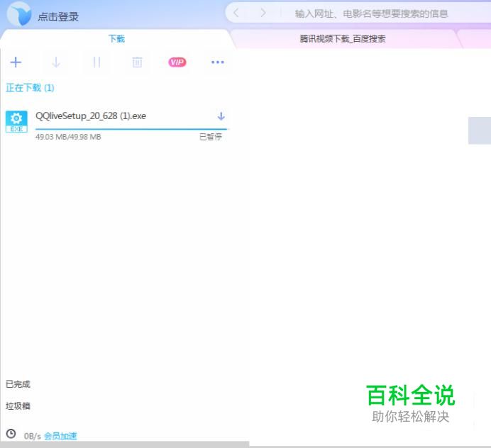Screen dimensions: 491x448
Task: Go forward with the browser forward arrow
Action: pos(263,13)
